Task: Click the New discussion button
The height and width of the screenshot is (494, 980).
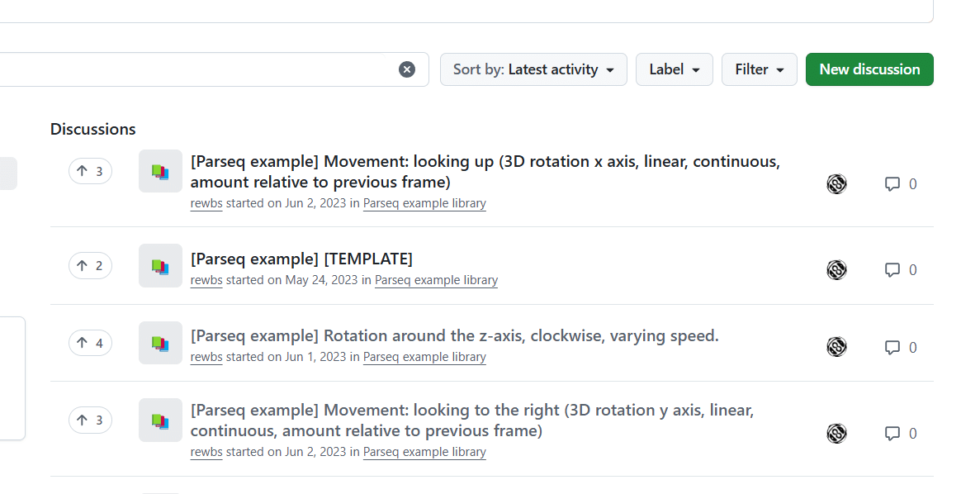Action: [869, 69]
